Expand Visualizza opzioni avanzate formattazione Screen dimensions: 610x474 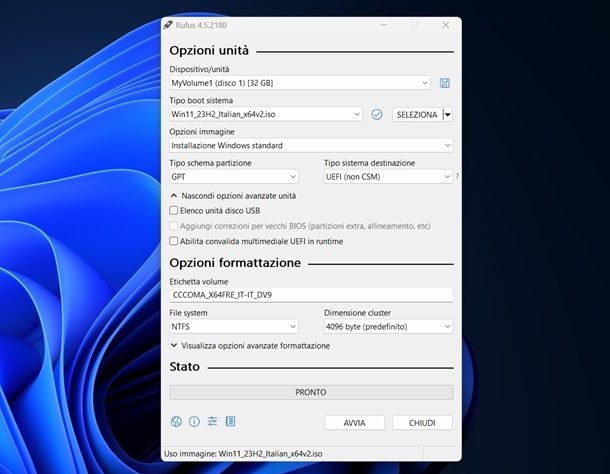250,346
